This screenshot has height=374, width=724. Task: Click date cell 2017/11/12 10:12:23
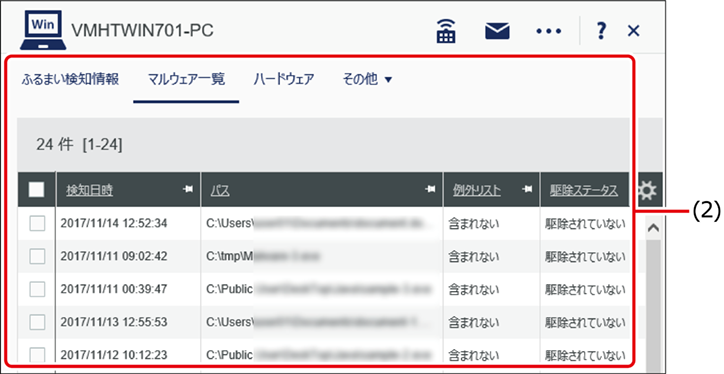(114, 355)
